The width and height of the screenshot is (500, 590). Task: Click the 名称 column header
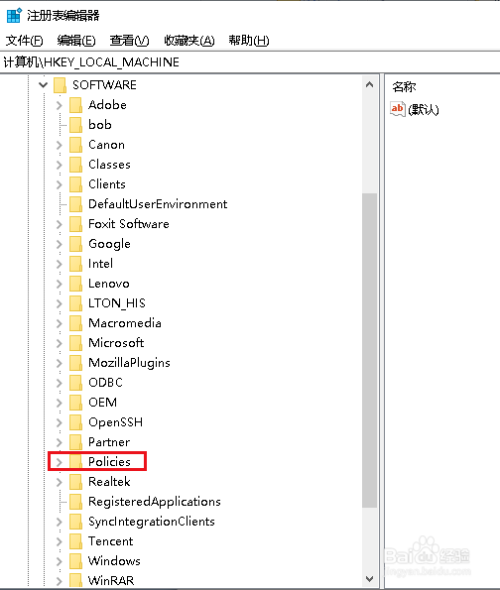[404, 87]
